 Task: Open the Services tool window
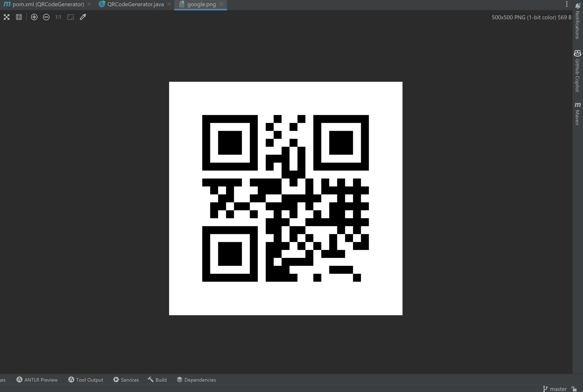click(126, 380)
